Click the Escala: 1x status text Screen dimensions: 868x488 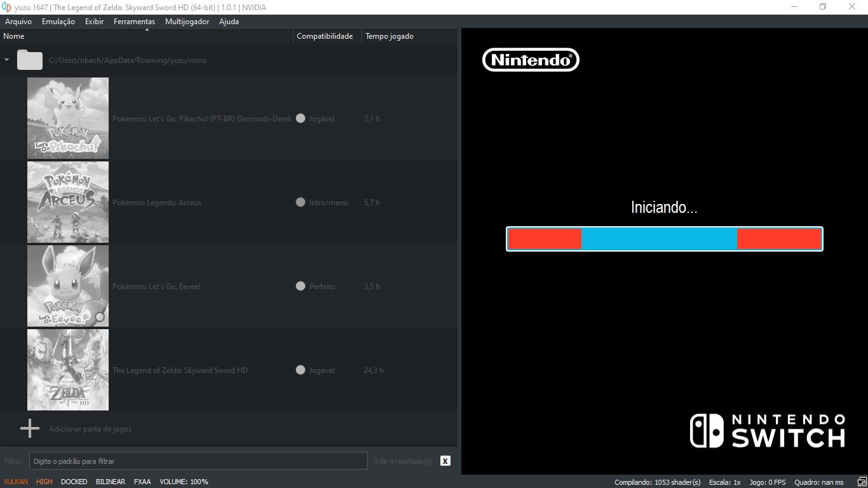click(724, 482)
